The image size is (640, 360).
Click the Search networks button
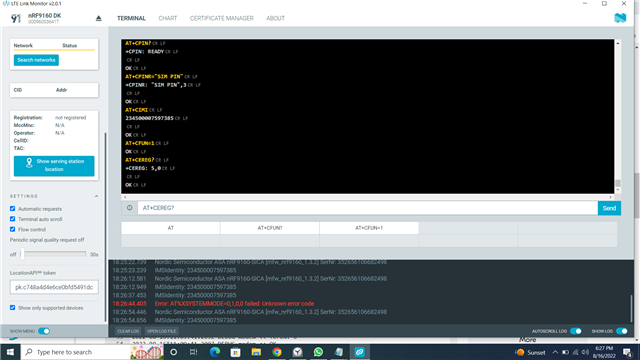click(36, 60)
